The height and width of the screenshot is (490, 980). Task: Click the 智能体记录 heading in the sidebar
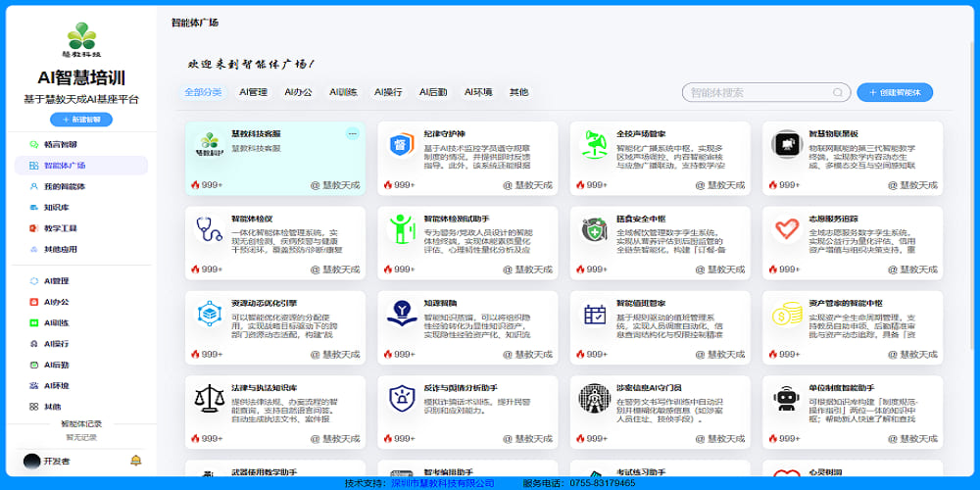tap(81, 423)
